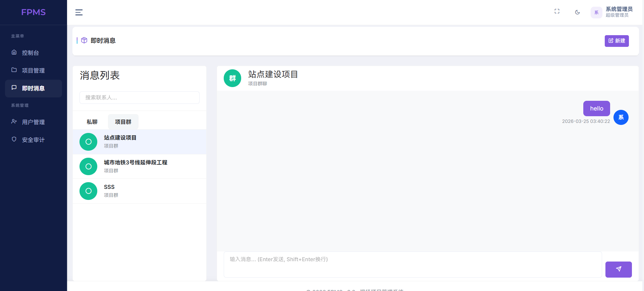Navigate to 安全审计
The height and width of the screenshot is (291, 644).
(33, 140)
